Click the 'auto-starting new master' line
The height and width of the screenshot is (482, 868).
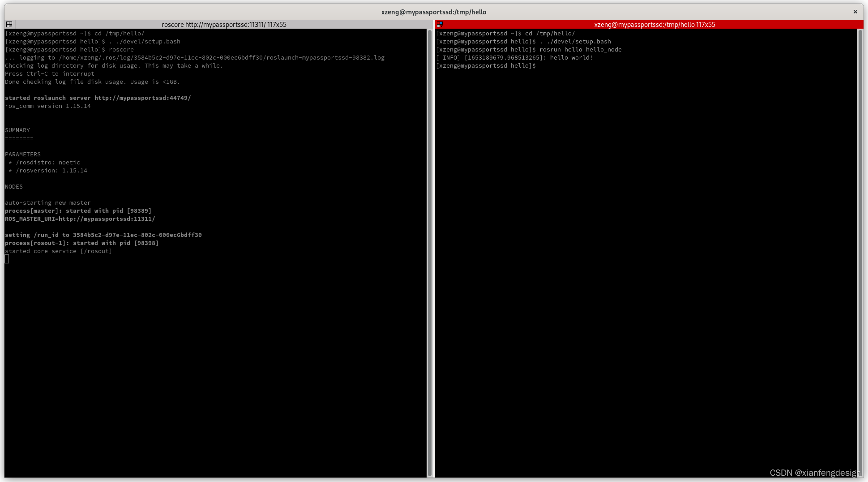coord(48,203)
